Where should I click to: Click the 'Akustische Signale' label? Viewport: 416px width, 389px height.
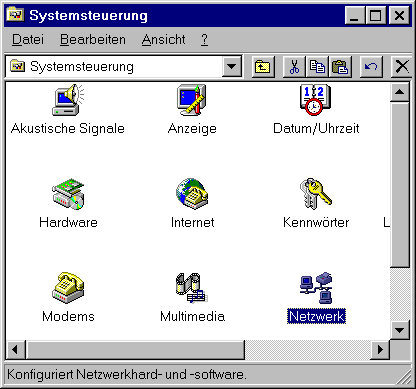pyautogui.click(x=68, y=129)
